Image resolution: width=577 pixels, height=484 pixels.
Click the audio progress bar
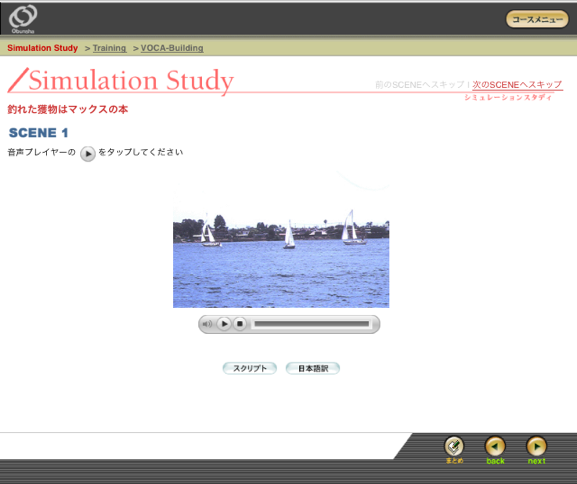[312, 324]
